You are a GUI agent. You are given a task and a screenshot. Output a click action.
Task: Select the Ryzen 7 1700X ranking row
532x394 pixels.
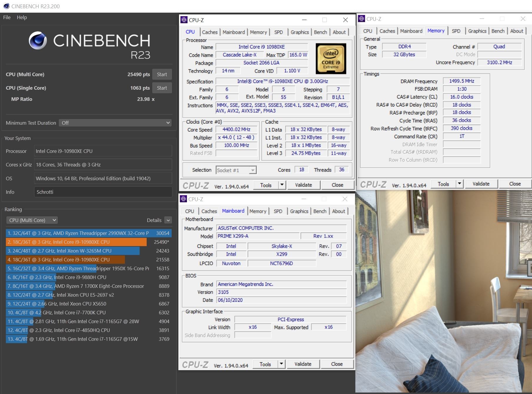(x=89, y=286)
